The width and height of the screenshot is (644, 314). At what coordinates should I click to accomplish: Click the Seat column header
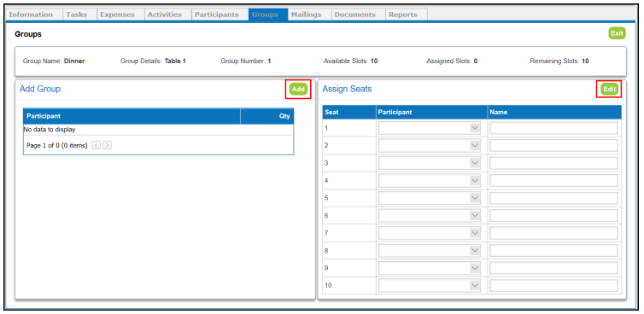click(x=349, y=112)
